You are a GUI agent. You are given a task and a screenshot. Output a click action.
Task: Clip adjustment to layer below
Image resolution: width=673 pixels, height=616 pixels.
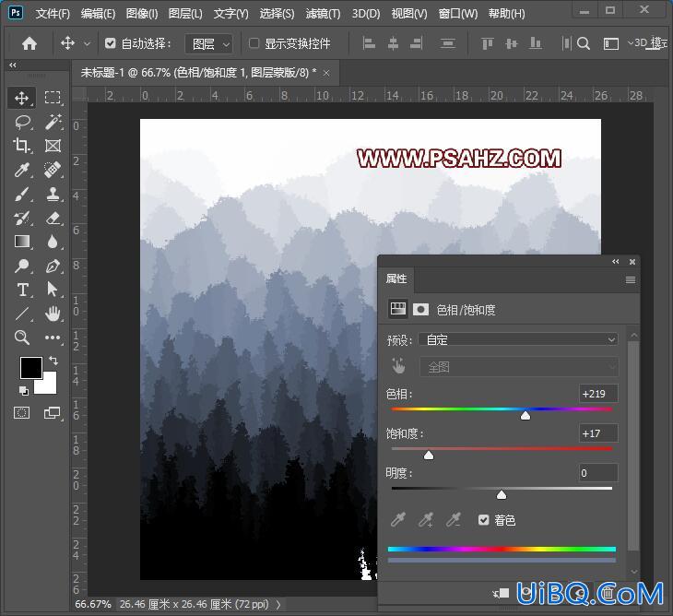pos(501,593)
